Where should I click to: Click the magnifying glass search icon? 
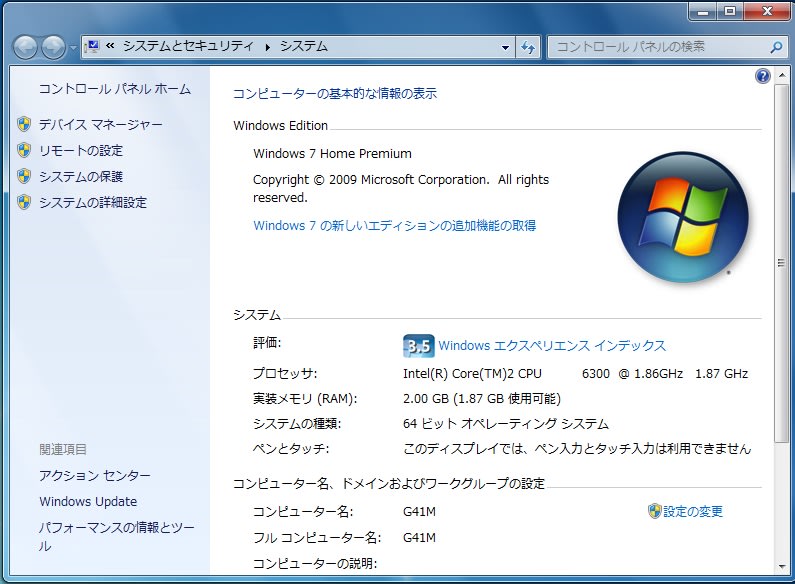point(775,47)
